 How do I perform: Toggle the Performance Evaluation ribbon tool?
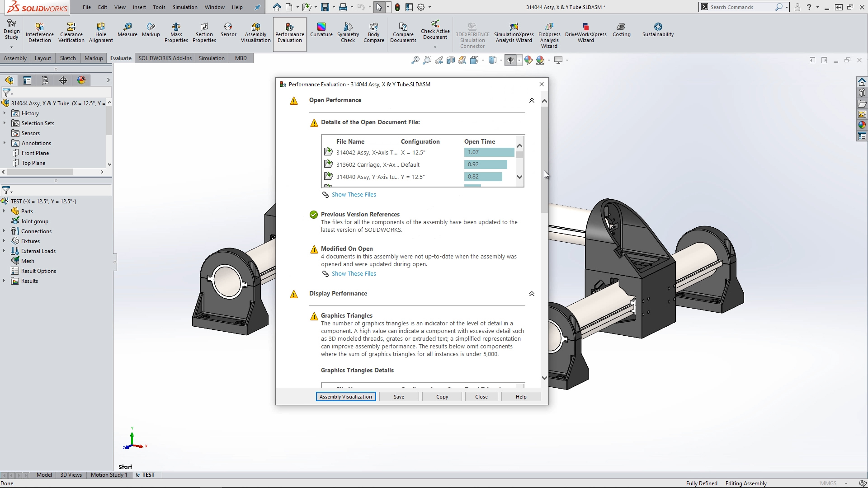click(290, 33)
